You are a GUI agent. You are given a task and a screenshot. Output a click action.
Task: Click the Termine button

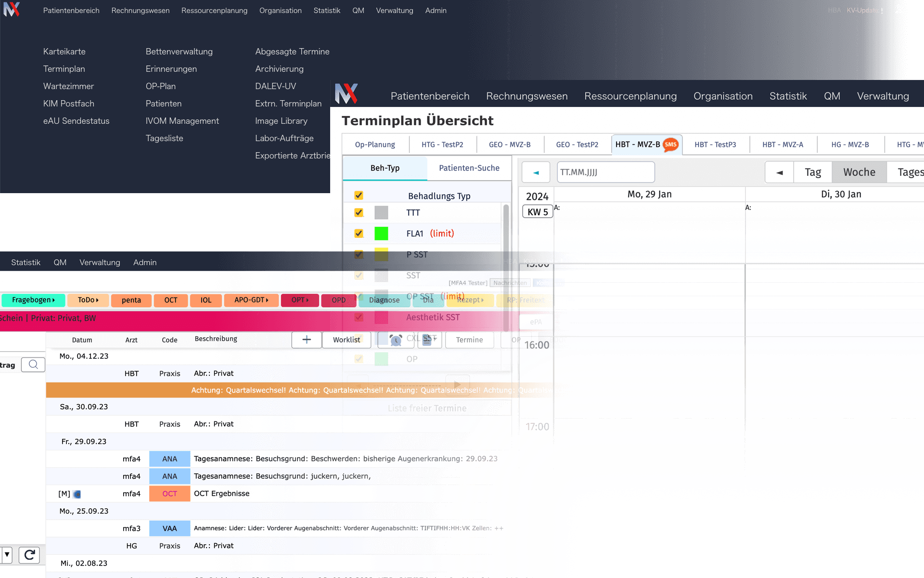[x=469, y=340]
